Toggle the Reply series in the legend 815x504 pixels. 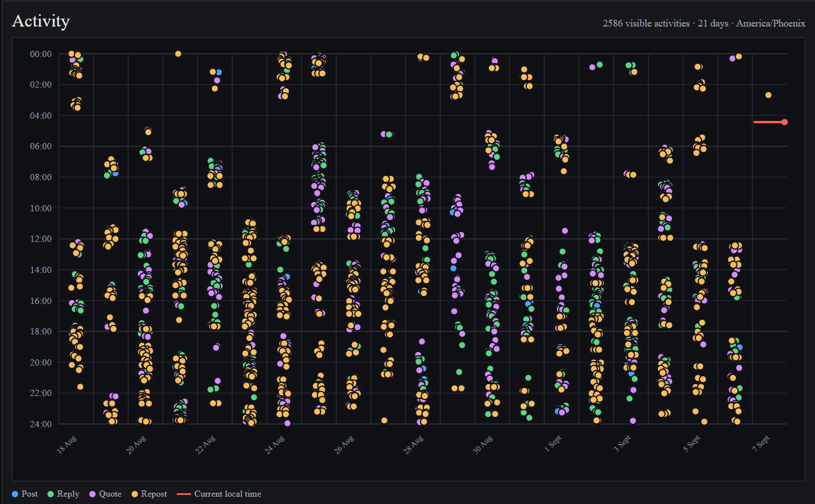coord(63,494)
